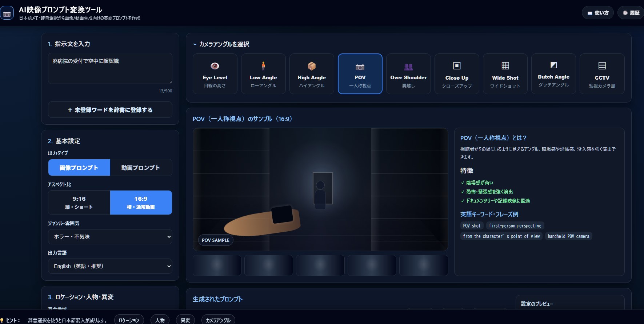The height and width of the screenshot is (324, 644).
Task: Click the Eye Level 目線の高さ label
Action: pyautogui.click(x=215, y=86)
